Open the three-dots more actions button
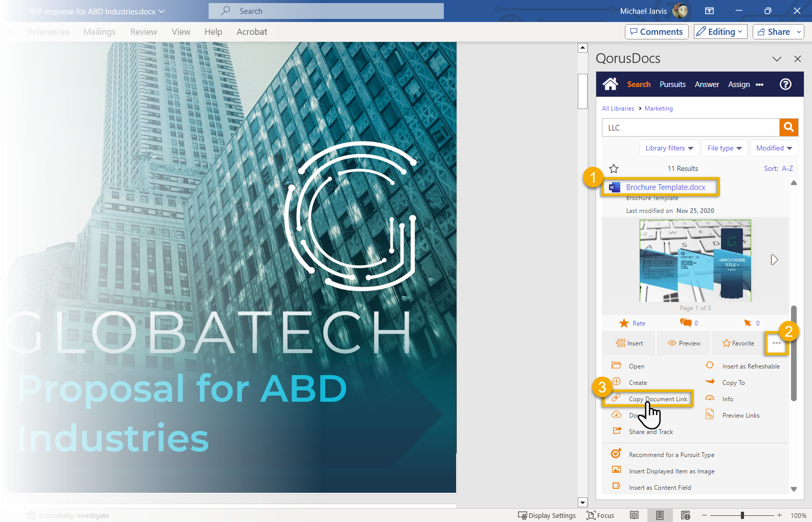 tap(777, 343)
